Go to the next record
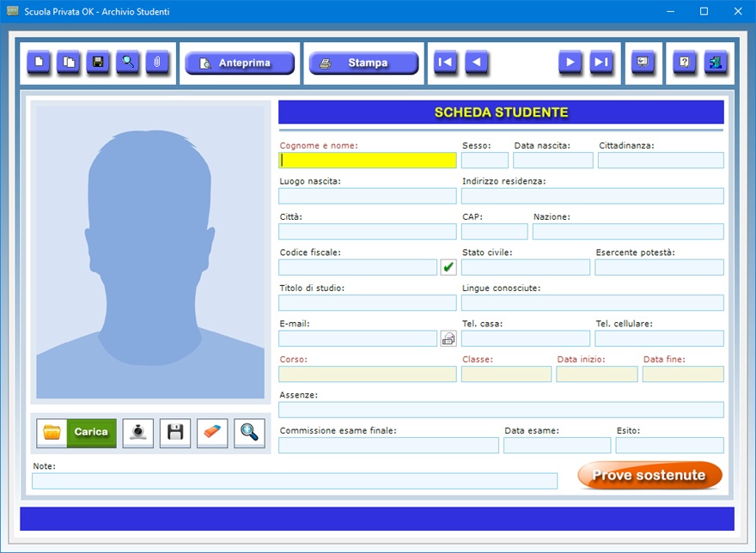This screenshot has height=553, width=756. 570,62
